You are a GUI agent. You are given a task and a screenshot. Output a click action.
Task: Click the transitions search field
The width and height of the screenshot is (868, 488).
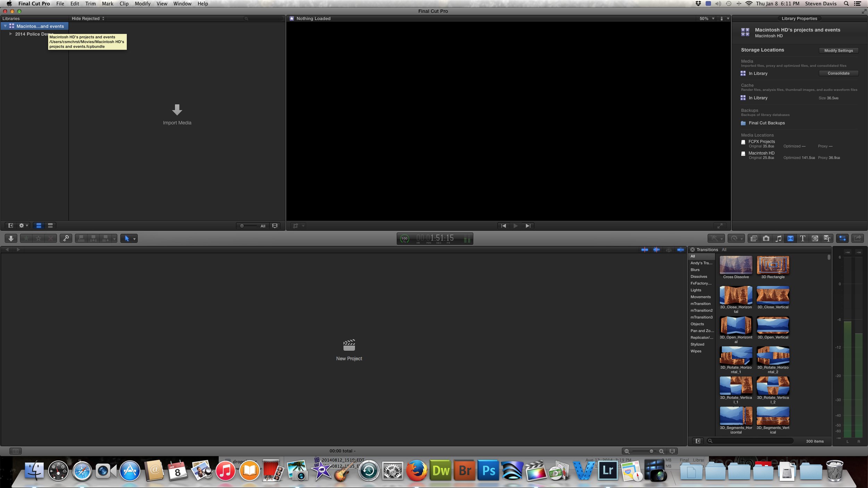[x=750, y=441]
